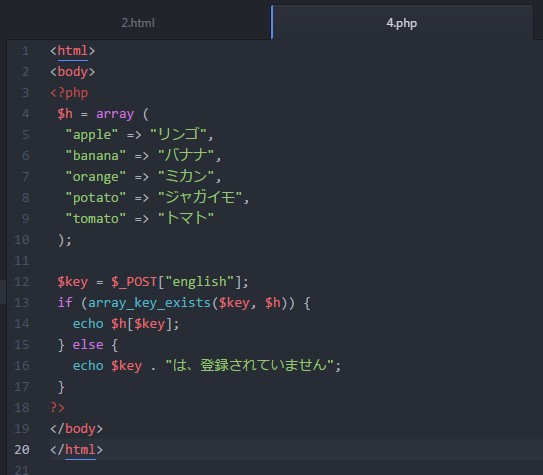The width and height of the screenshot is (543, 475).
Task: Click the array keyword on line 4
Action: tap(115, 114)
